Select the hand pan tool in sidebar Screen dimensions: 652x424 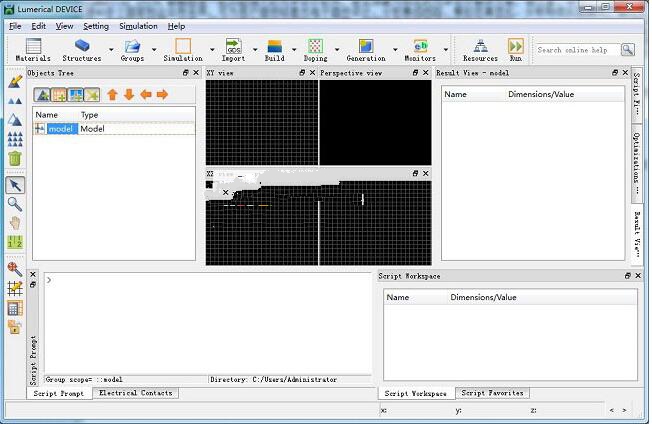coord(15,223)
